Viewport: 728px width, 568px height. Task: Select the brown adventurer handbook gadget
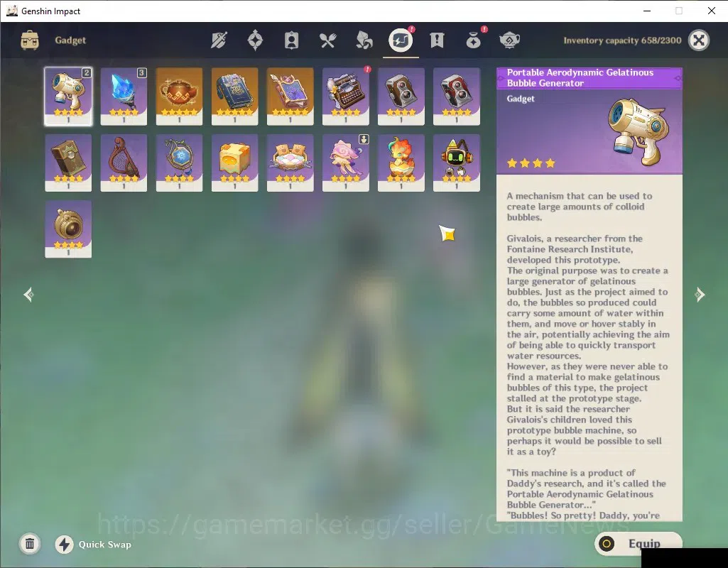click(x=68, y=163)
